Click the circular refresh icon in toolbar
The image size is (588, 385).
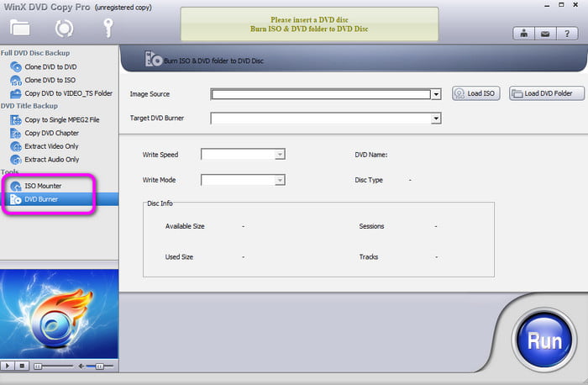coord(64,28)
